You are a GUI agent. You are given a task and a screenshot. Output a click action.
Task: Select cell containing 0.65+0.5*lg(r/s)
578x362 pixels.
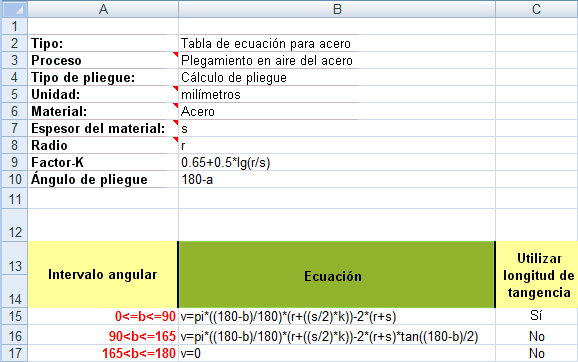click(x=337, y=162)
